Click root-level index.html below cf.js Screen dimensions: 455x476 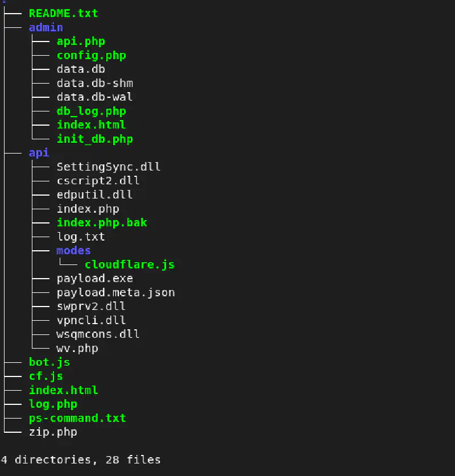point(64,390)
